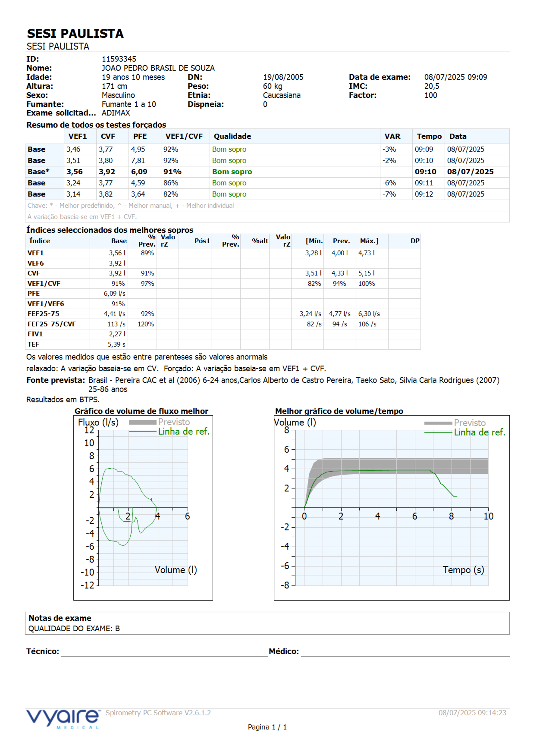535x756 pixels.
Task: Click the VEF1 predicted value 4,00 l
Action: tap(340, 253)
